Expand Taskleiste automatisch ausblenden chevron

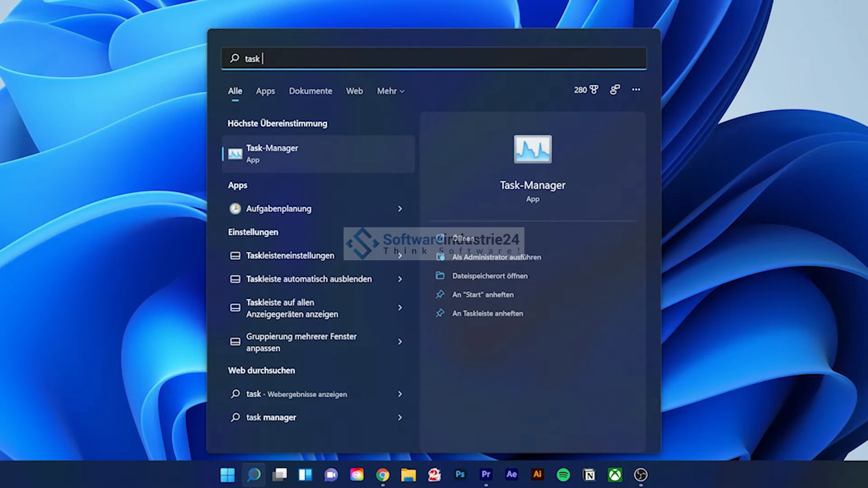pos(400,279)
